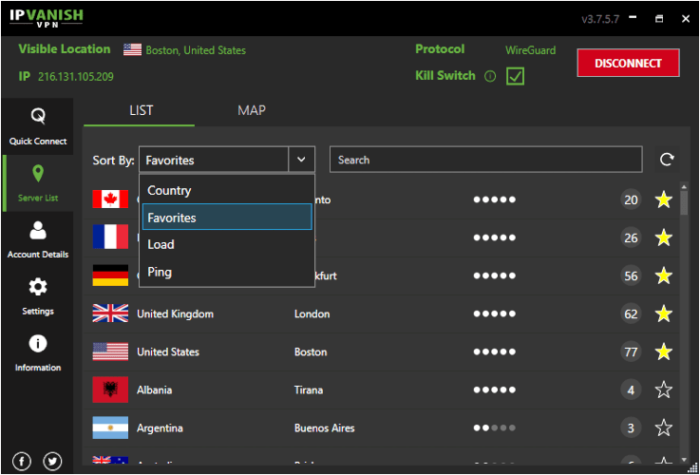The image size is (700, 475).
Task: Click the Kill Switch info icon
Action: click(x=490, y=77)
